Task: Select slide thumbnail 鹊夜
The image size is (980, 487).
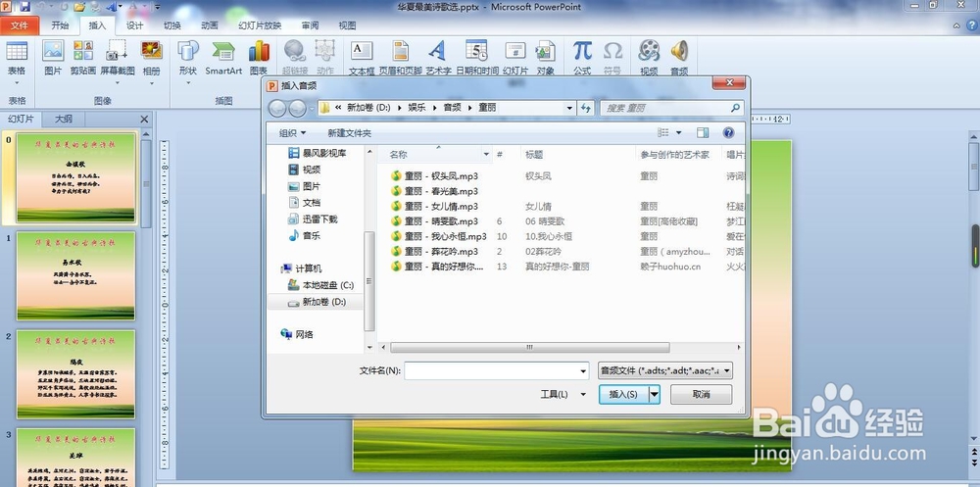Action: coord(75,374)
